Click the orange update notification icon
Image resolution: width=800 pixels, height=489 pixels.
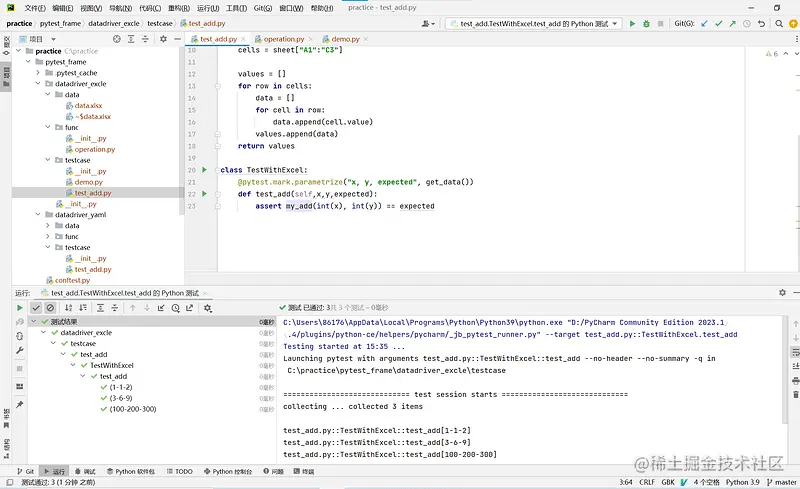(793, 23)
